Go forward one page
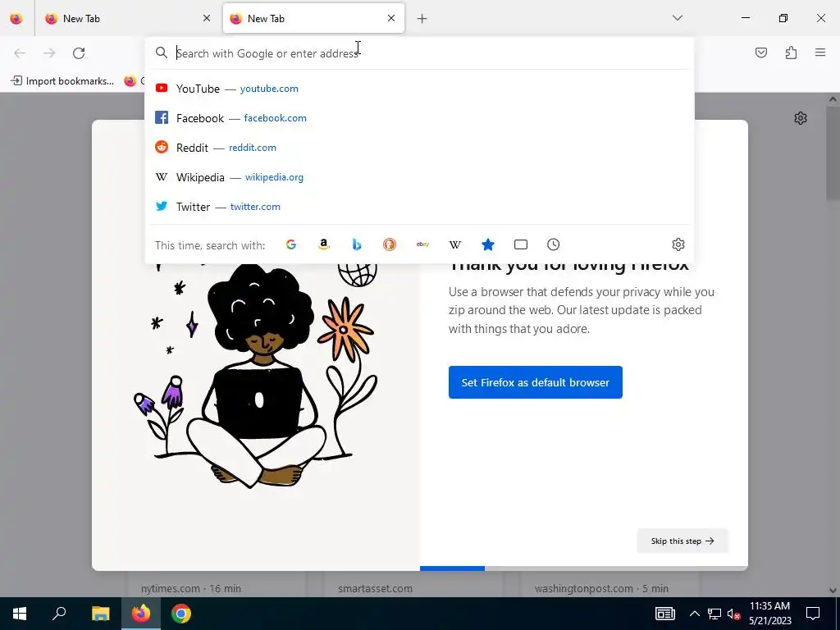This screenshot has height=630, width=840. tap(49, 52)
